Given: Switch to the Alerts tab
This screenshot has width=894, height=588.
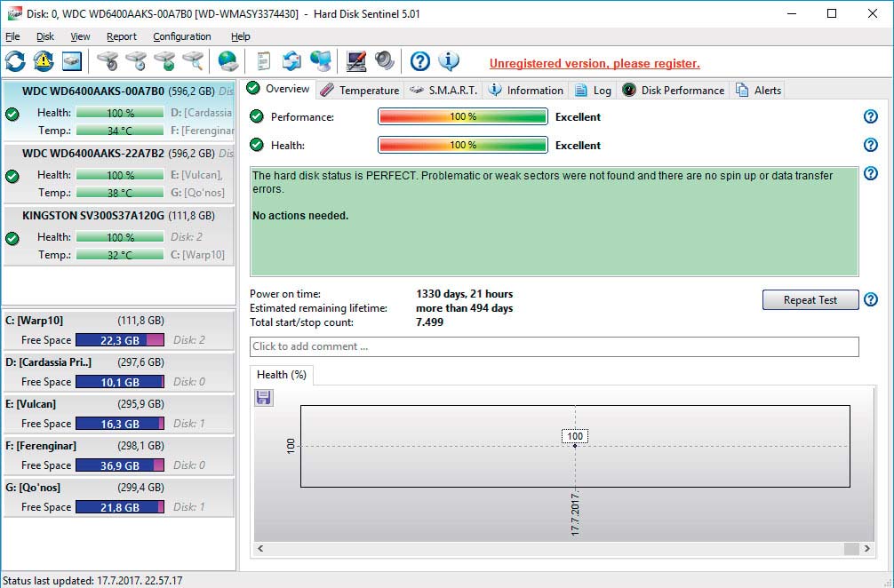Looking at the screenshot, I should coord(758,90).
